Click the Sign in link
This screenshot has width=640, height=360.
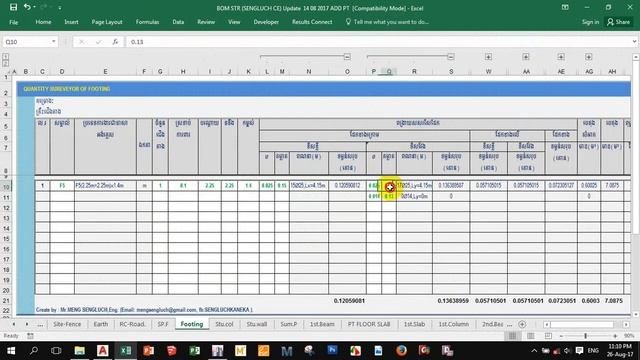tap(590, 22)
